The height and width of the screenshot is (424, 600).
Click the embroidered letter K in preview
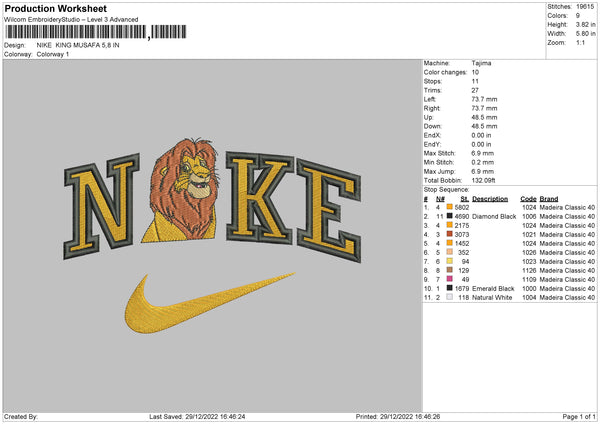click(260, 198)
